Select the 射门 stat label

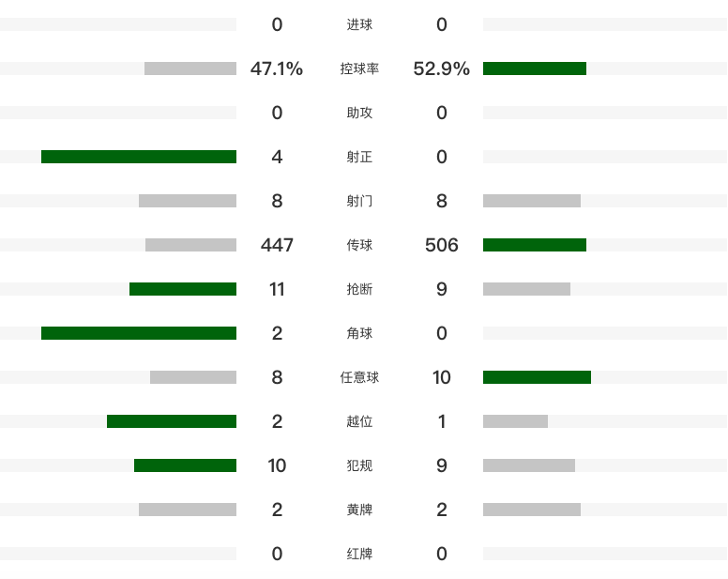click(x=359, y=201)
